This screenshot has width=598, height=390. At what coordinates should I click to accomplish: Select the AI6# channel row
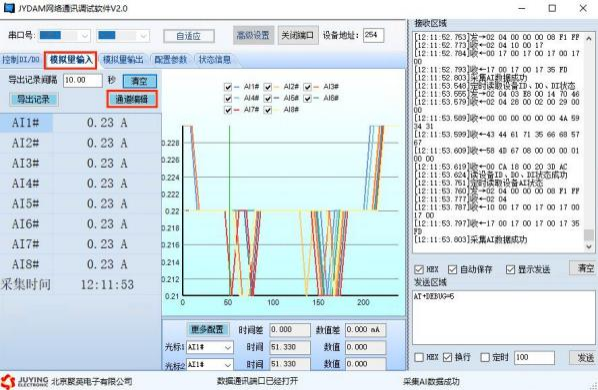click(80, 224)
